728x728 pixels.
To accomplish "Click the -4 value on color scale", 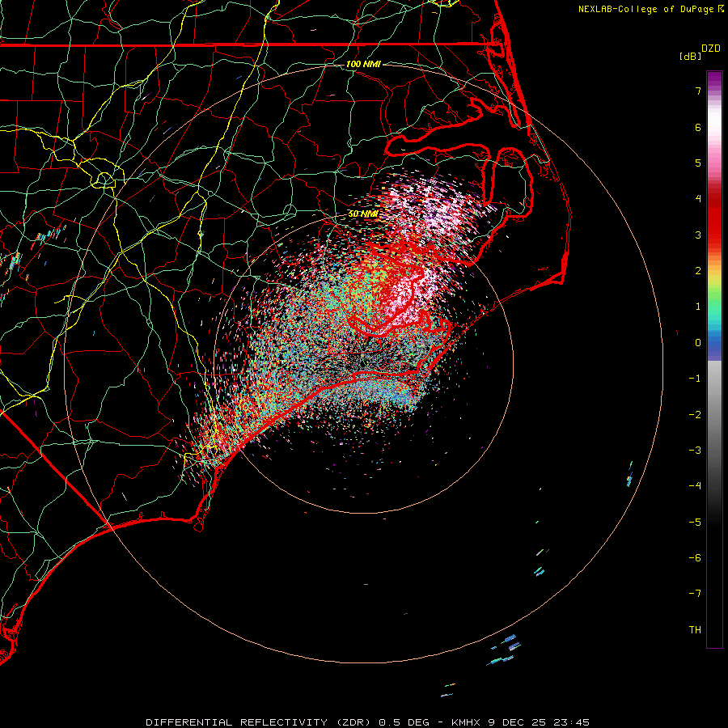I will tap(695, 486).
